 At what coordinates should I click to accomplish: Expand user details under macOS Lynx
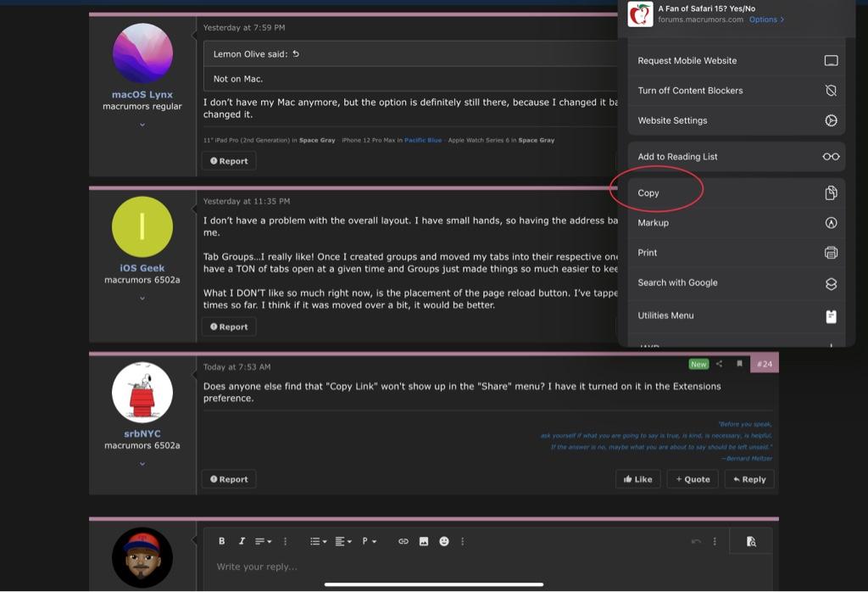[x=142, y=125]
